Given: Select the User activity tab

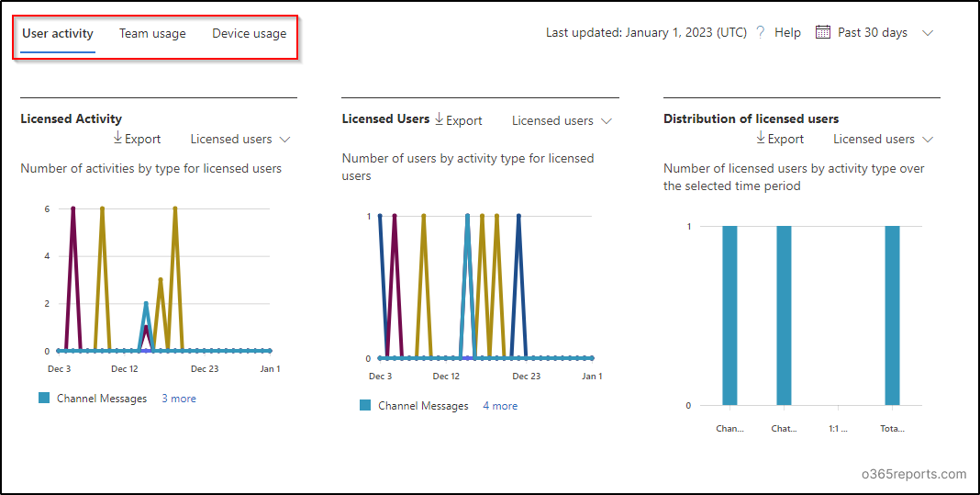Looking at the screenshot, I should tap(58, 34).
